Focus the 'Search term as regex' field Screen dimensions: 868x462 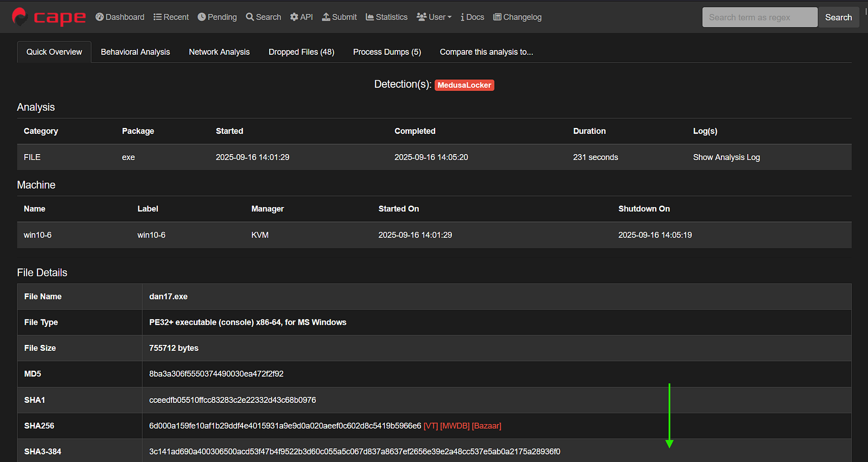tap(759, 17)
